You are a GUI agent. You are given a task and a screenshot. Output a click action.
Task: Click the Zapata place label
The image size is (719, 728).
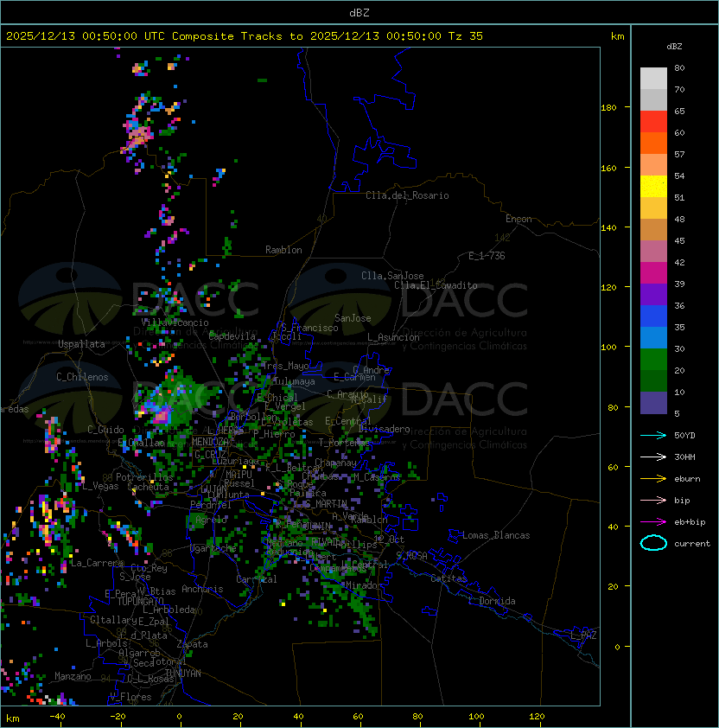click(x=192, y=644)
